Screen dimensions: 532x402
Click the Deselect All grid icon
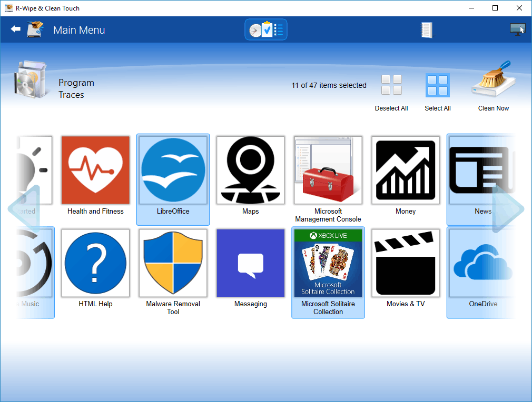coord(391,85)
